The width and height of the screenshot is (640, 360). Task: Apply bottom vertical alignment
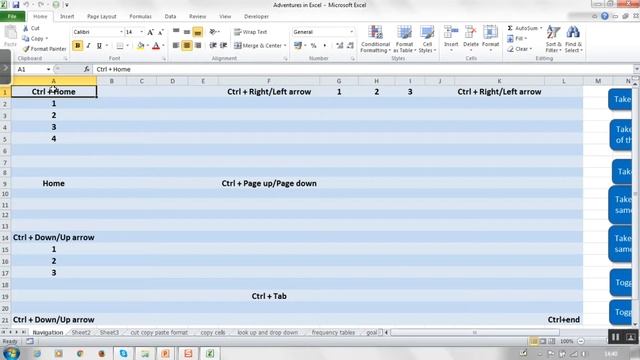[x=198, y=32]
